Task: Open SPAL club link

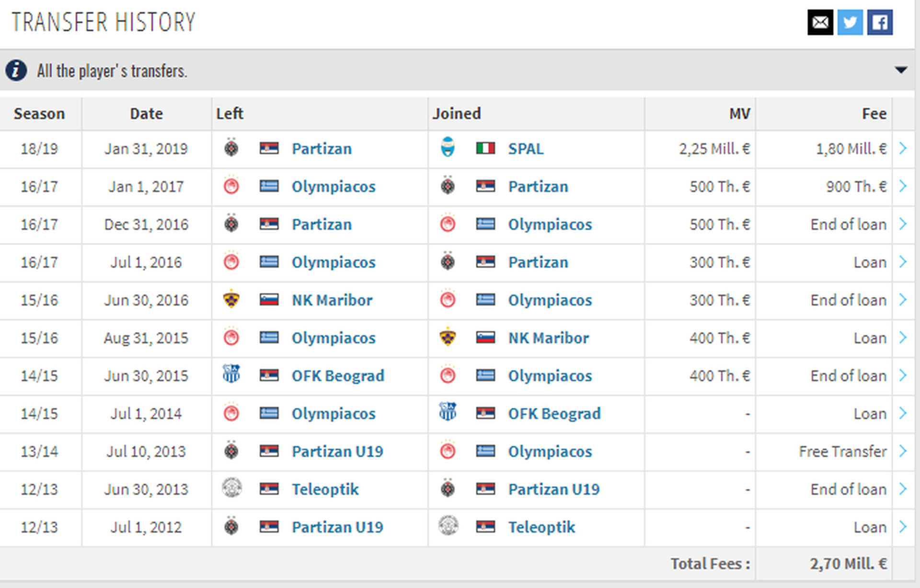Action: pyautogui.click(x=526, y=149)
